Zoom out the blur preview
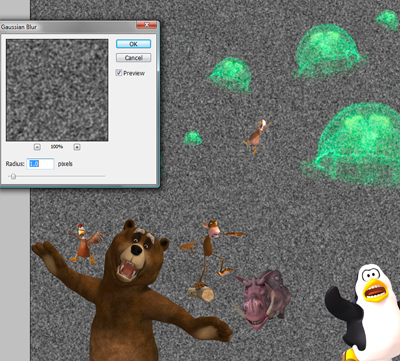Image resolution: width=400 pixels, height=361 pixels. [37, 147]
